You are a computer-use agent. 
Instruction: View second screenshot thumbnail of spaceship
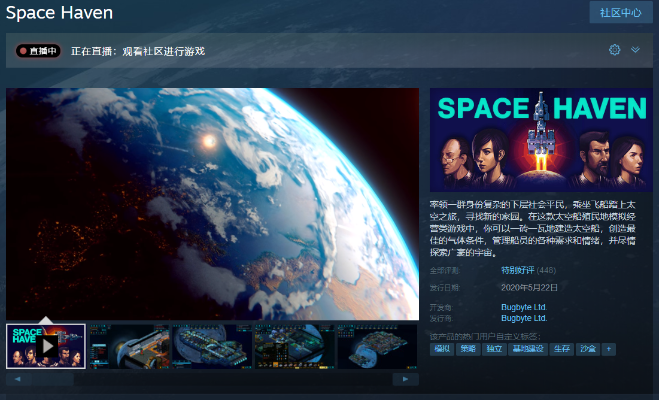pos(129,346)
